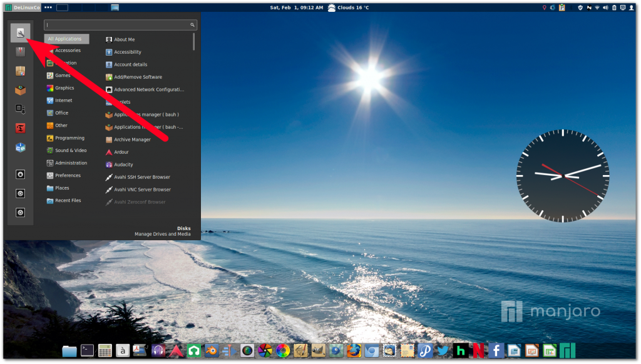641x364 pixels.
Task: Click the middle session button above the bottom one
Action: (x=20, y=194)
